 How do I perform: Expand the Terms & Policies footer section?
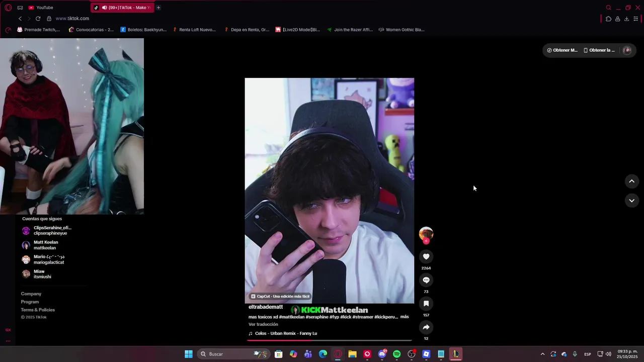click(38, 310)
